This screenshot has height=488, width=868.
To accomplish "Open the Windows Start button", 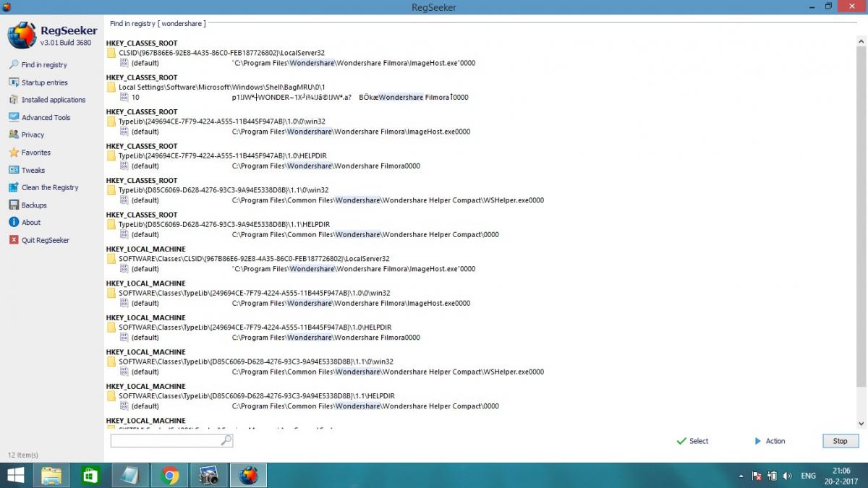I will coord(15,475).
